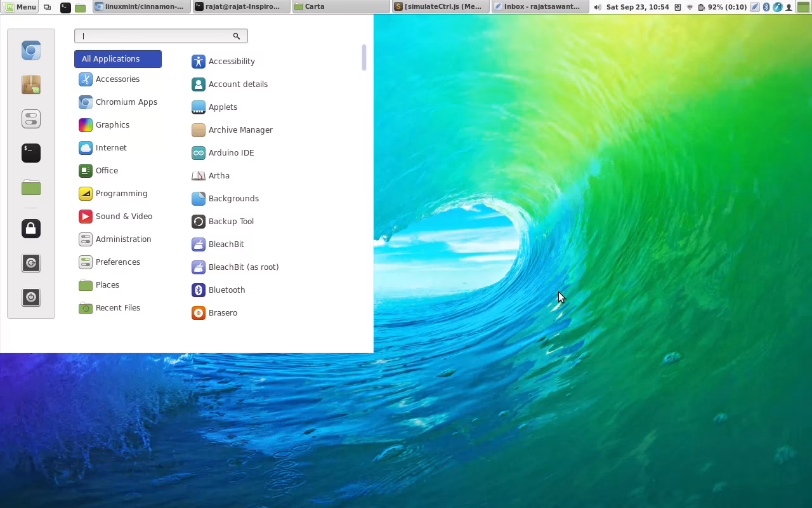Open a Terminal from the menu sidebar

point(31,153)
